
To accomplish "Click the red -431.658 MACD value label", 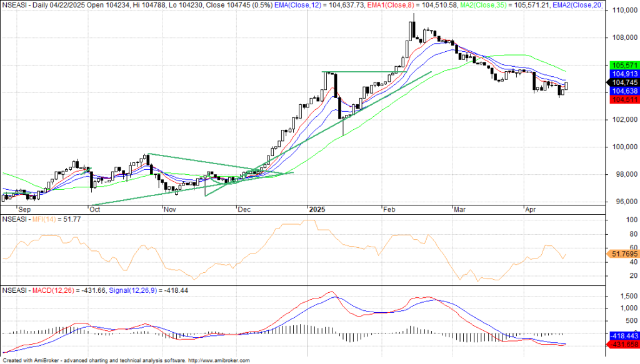I will (622, 344).
